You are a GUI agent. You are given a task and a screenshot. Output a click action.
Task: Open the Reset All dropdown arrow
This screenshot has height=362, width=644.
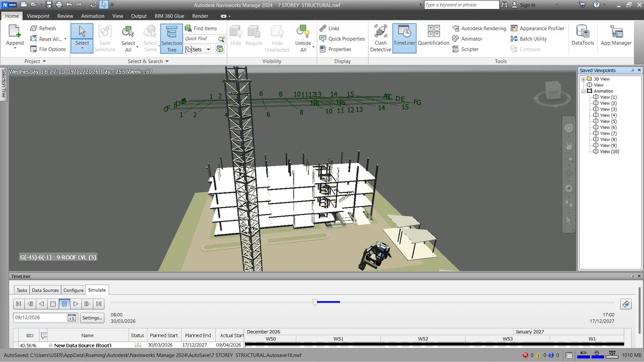(65, 39)
